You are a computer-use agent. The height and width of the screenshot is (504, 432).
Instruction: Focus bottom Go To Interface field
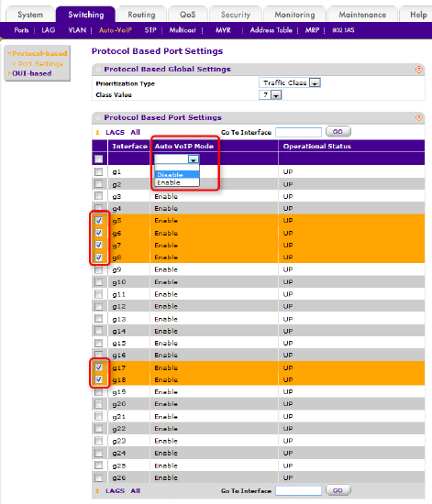298,491
